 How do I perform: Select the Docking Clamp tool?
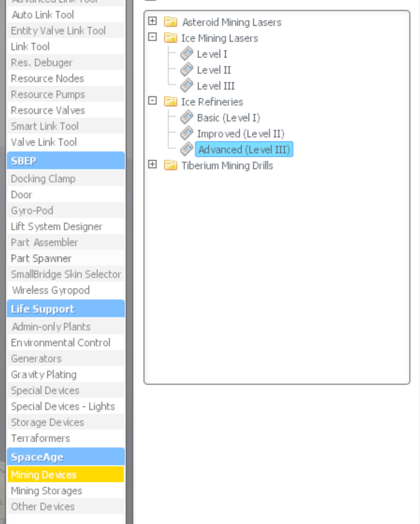pyautogui.click(x=43, y=179)
